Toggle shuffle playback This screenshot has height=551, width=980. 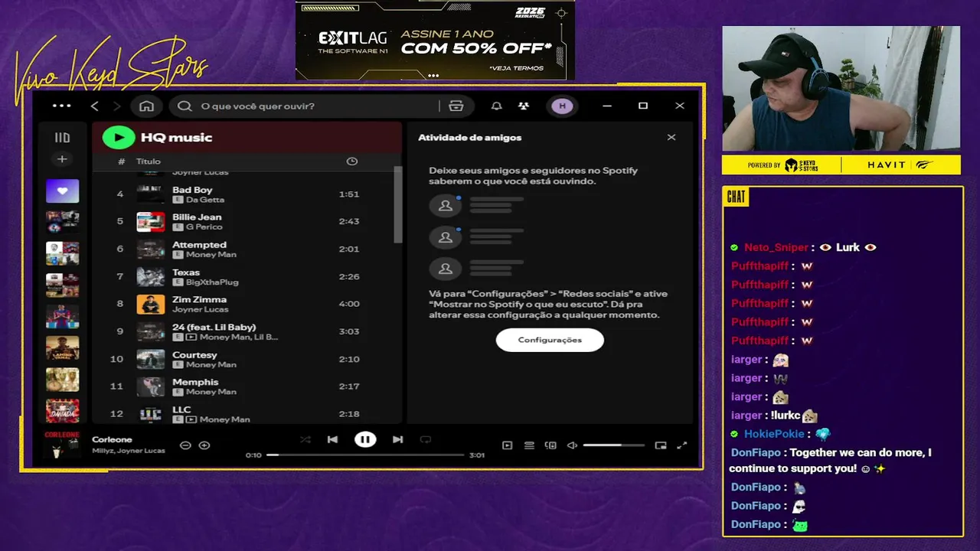point(305,439)
